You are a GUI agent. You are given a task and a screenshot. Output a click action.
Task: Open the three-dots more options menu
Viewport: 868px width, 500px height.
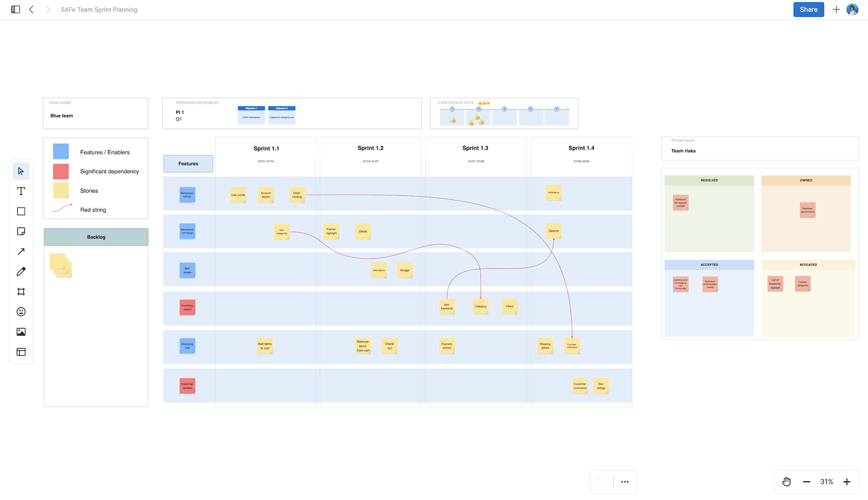click(x=625, y=482)
